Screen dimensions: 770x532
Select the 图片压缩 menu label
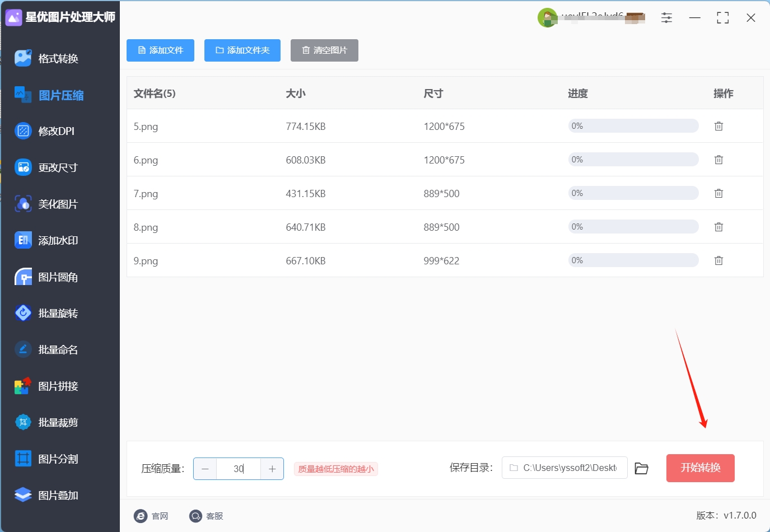pos(61,95)
